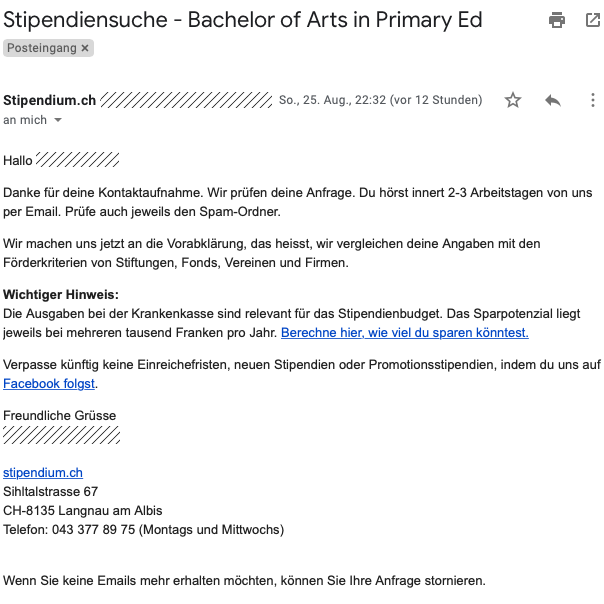Visit the stipendium.ch signature link

click(43, 472)
